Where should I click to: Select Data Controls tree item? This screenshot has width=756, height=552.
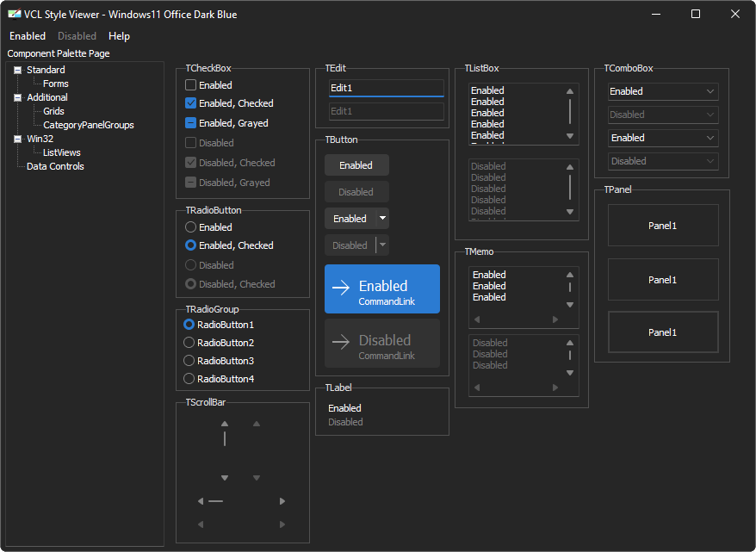pyautogui.click(x=55, y=166)
